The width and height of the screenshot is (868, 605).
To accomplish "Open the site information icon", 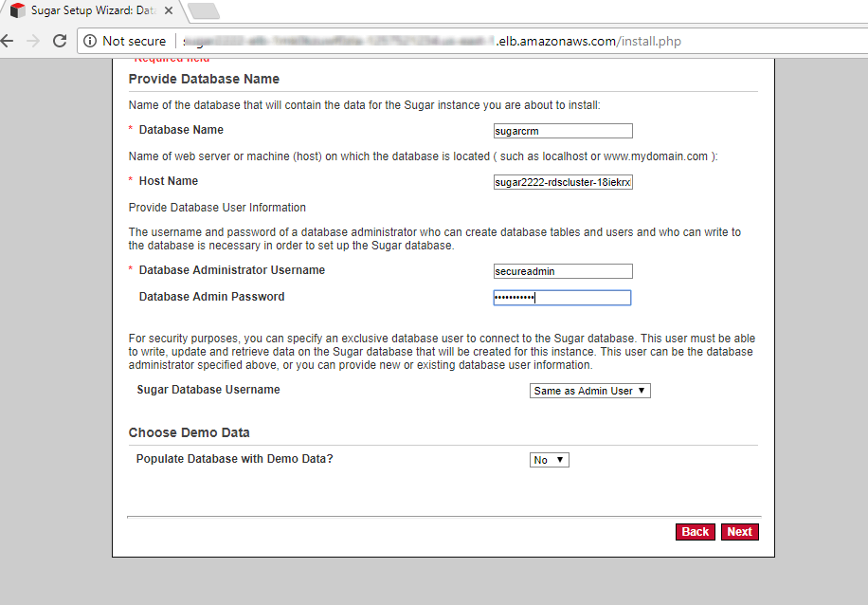I will [90, 41].
